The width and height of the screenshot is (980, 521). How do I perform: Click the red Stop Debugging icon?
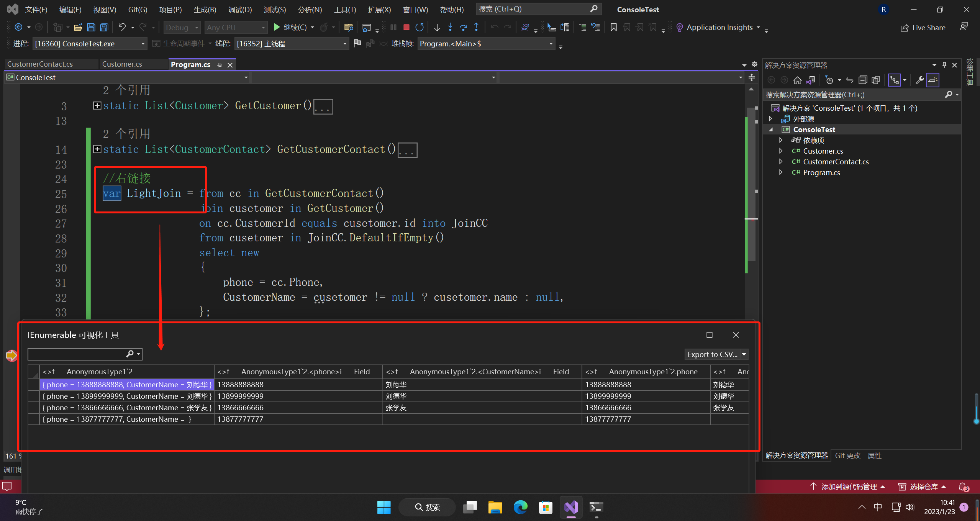[406, 27]
